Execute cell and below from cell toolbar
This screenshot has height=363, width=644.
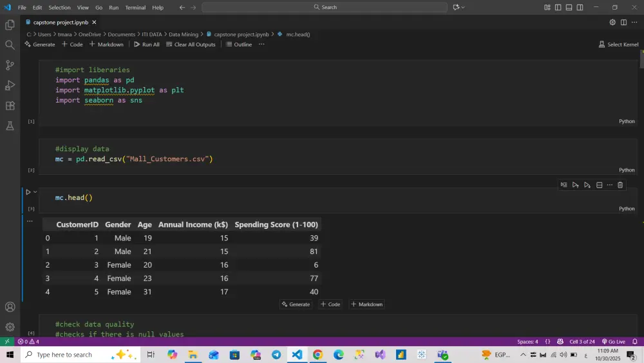pyautogui.click(x=587, y=185)
